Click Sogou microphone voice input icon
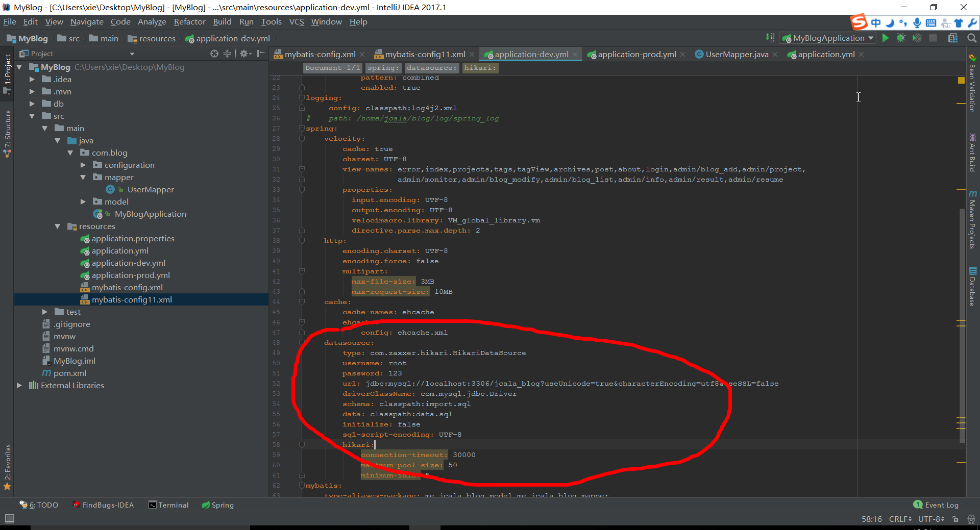980x530 pixels. (917, 23)
